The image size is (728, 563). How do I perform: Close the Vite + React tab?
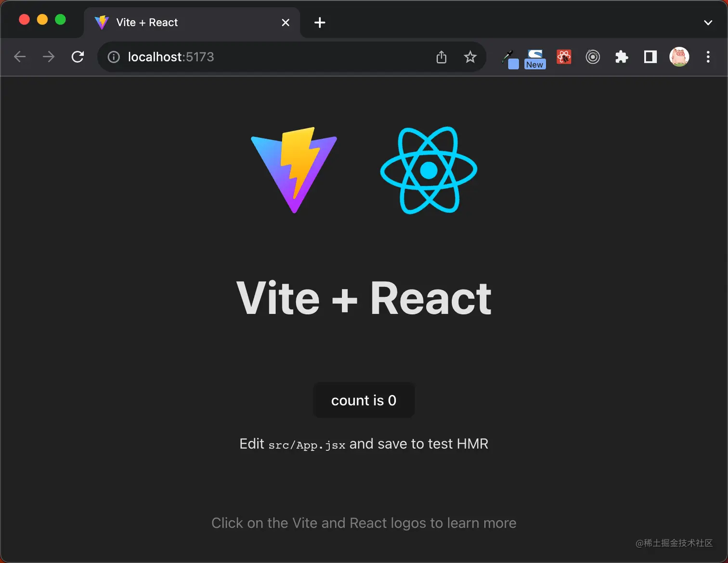286,23
